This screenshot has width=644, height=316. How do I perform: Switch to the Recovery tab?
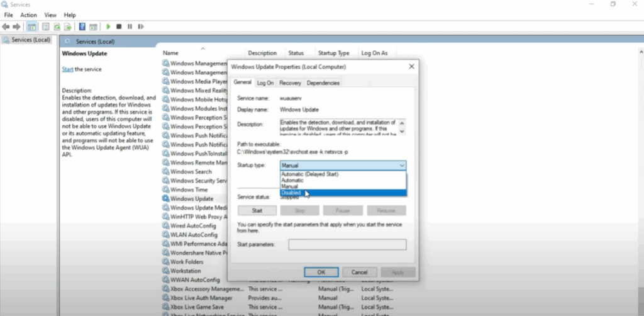tap(290, 83)
